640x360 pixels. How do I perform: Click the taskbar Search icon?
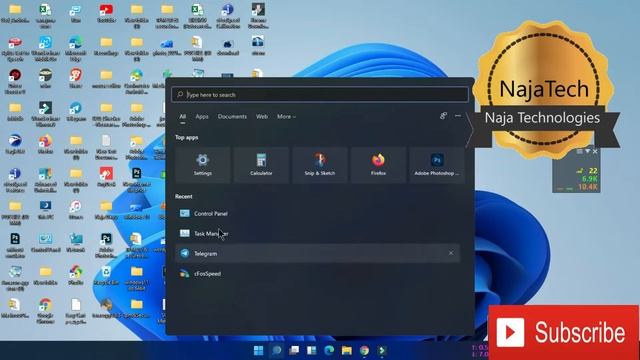276,351
